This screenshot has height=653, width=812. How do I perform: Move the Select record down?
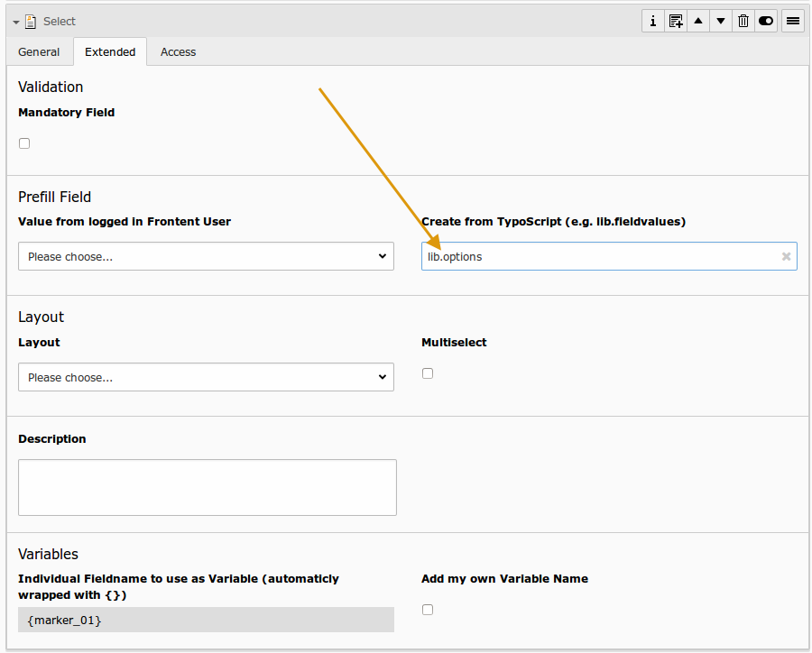(x=721, y=21)
